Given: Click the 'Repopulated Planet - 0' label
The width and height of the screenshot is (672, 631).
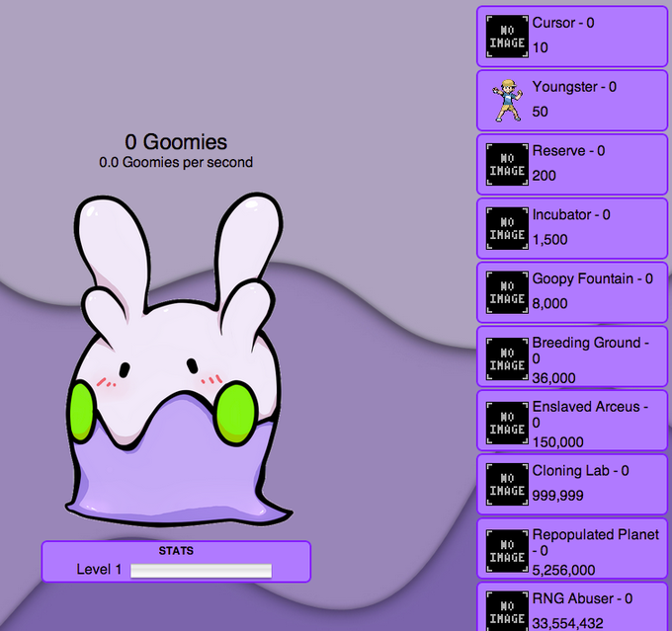Looking at the screenshot, I should pos(596,542).
